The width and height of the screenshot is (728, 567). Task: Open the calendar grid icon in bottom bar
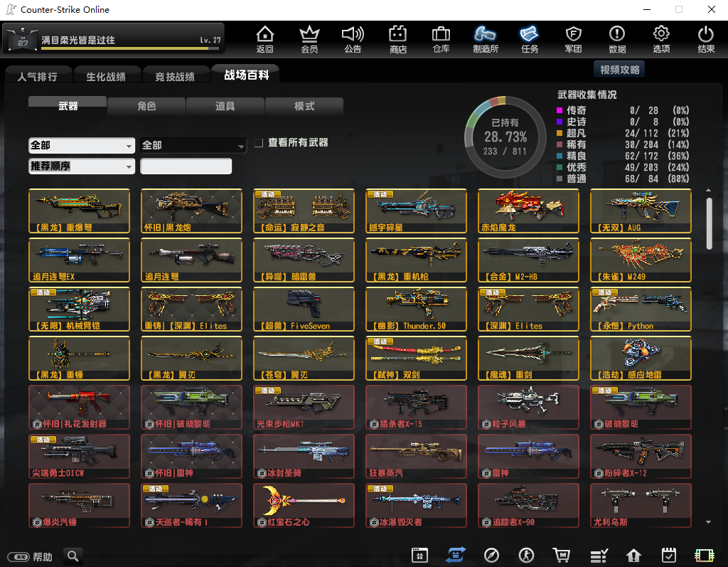click(419, 556)
